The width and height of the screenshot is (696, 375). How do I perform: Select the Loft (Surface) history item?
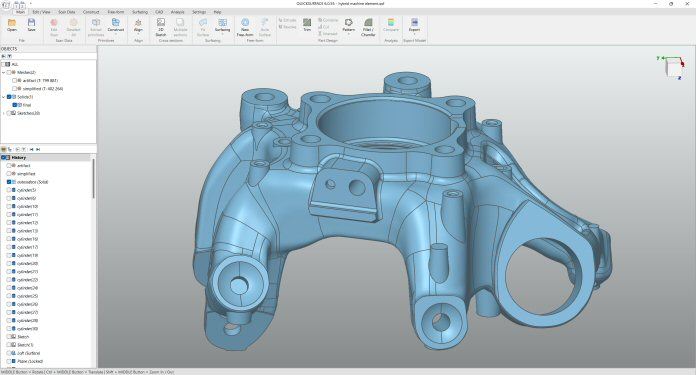click(28, 353)
